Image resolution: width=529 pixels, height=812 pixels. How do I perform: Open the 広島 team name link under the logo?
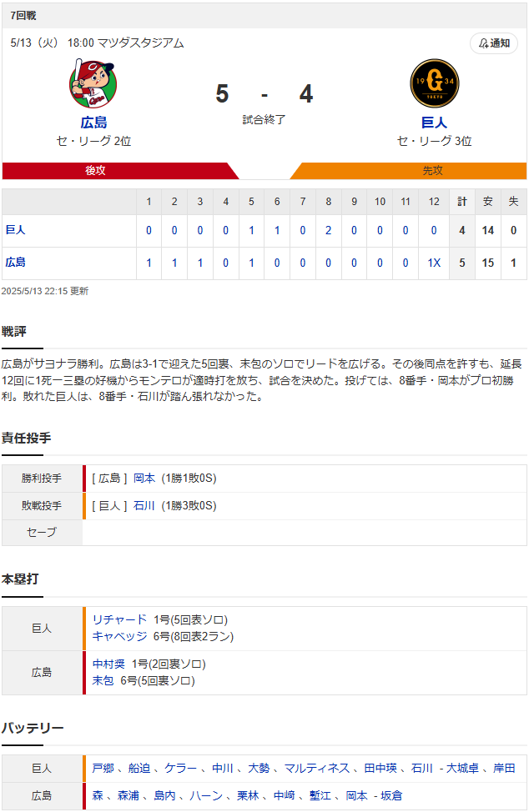pos(93,123)
